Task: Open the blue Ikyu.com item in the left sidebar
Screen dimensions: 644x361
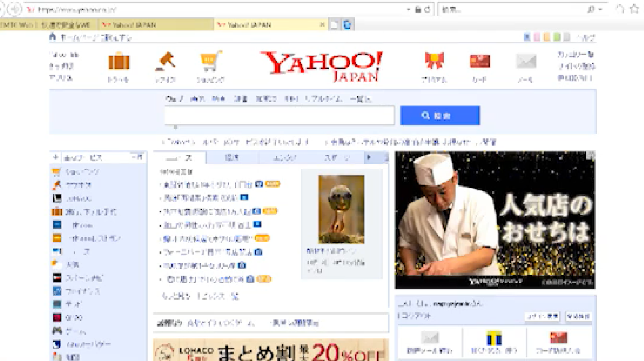Action: 73,225
